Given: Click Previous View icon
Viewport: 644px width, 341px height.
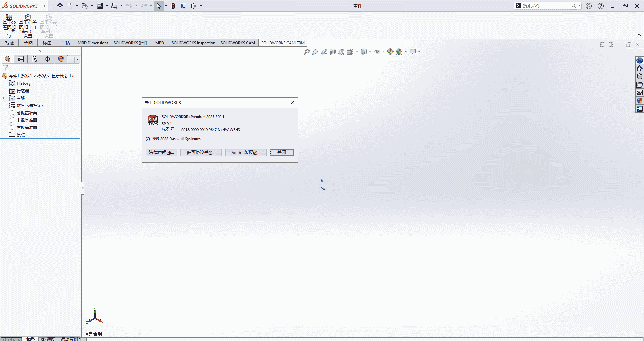Looking at the screenshot, I should 324,52.
